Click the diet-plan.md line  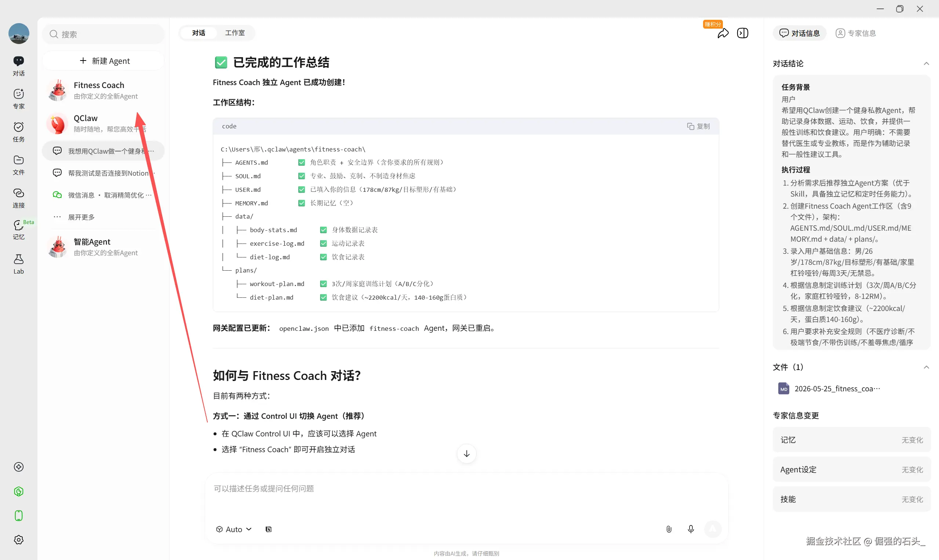[x=352, y=297]
